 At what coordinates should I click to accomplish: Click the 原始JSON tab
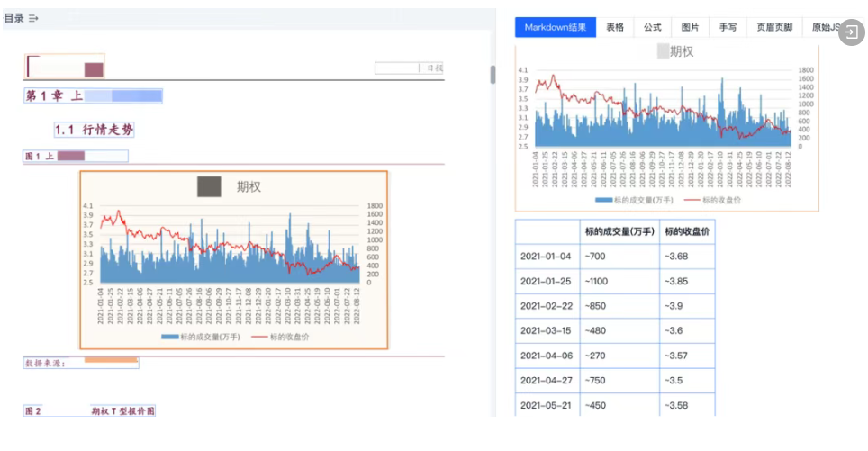[825, 28]
